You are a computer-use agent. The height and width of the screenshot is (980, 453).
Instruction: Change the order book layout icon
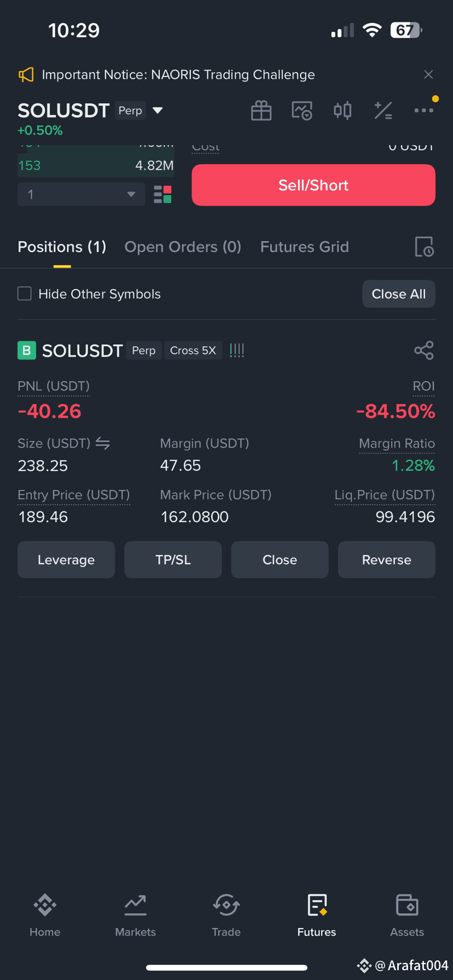point(162,194)
